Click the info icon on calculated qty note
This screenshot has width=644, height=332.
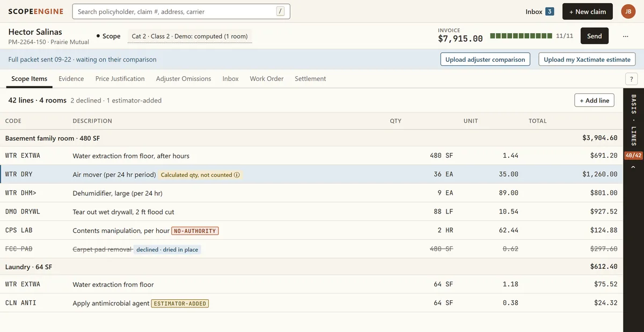tap(237, 175)
